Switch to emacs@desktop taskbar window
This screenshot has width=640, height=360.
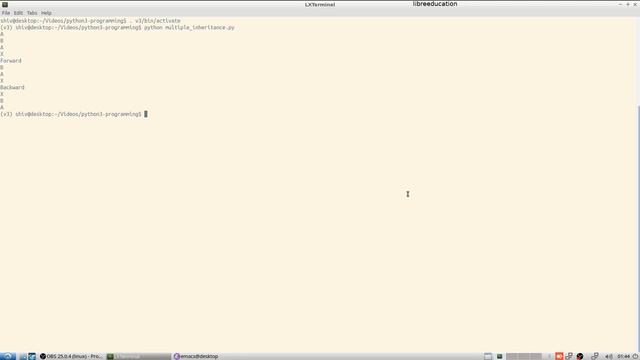196,356
